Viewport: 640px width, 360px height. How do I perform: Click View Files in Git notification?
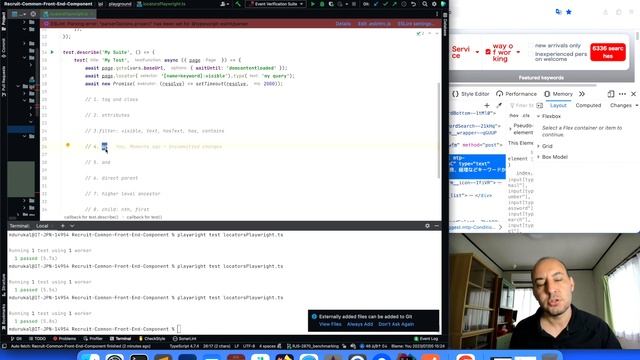click(x=330, y=324)
